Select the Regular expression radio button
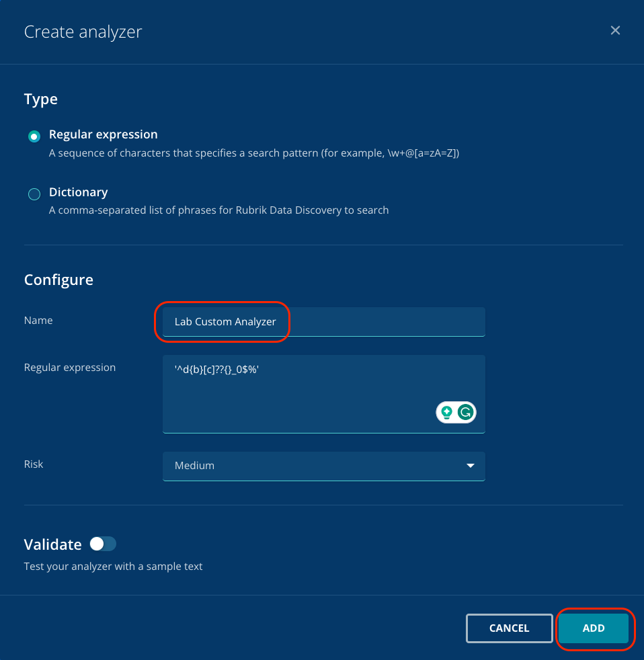This screenshot has height=660, width=644. 34,136
